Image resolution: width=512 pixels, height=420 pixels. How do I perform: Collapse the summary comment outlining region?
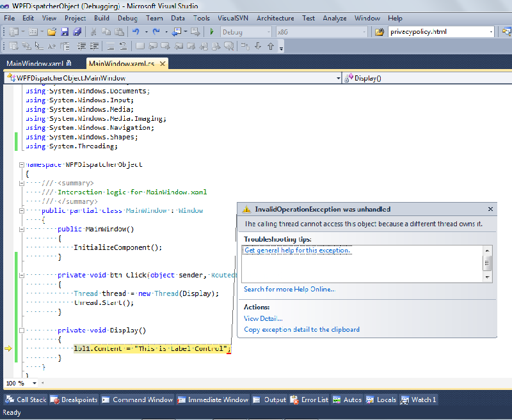pyautogui.click(x=22, y=183)
